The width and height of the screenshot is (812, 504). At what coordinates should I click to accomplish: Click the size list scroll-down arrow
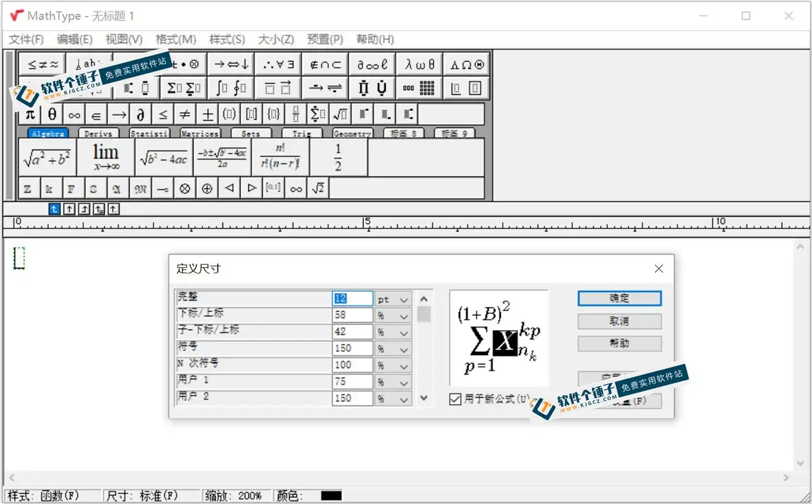coord(424,398)
